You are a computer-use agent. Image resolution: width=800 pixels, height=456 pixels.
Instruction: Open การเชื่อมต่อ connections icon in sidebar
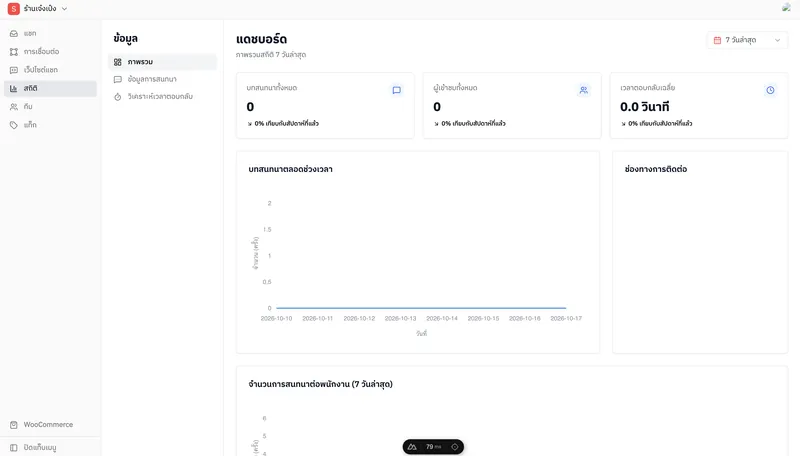(14, 52)
